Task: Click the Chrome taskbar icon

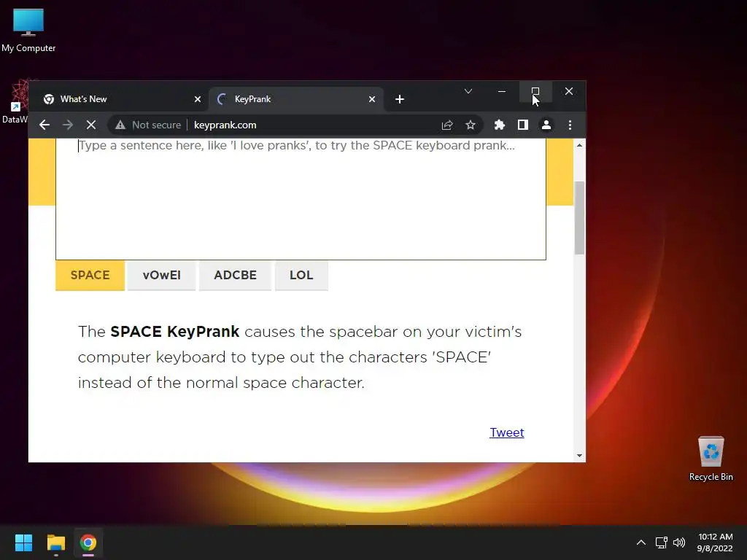Action: tap(88, 542)
